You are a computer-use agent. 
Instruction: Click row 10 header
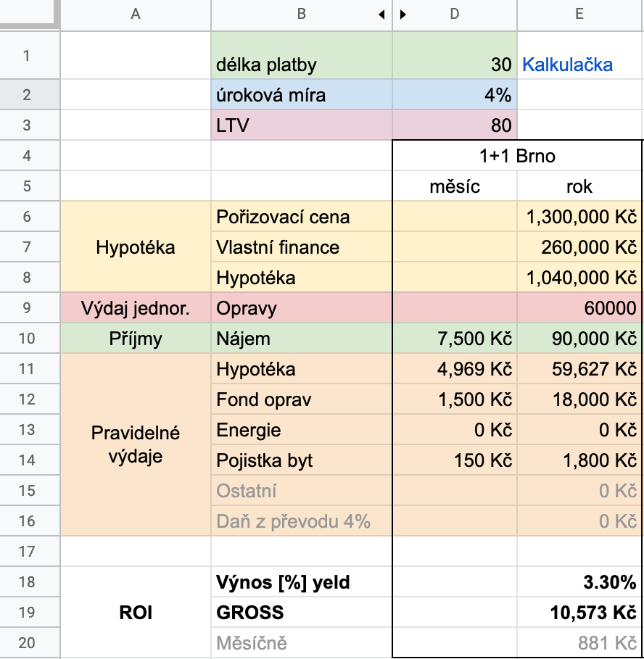tap(27, 339)
